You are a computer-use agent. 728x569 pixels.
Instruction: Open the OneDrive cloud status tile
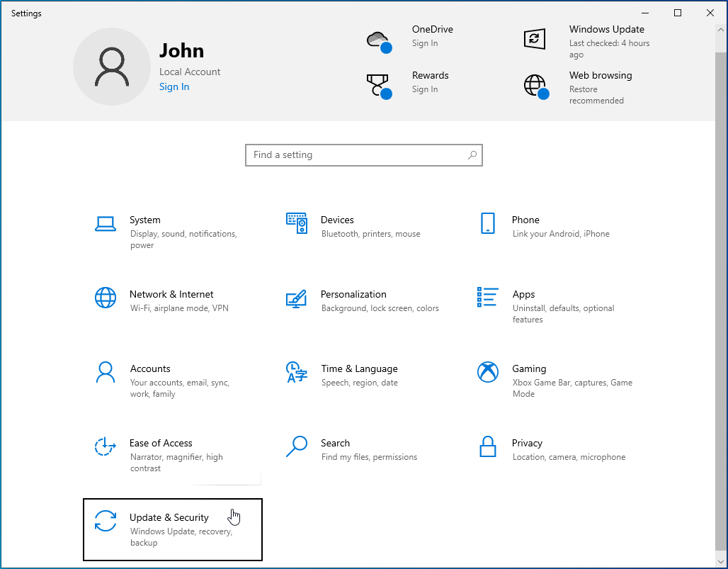[411, 37]
